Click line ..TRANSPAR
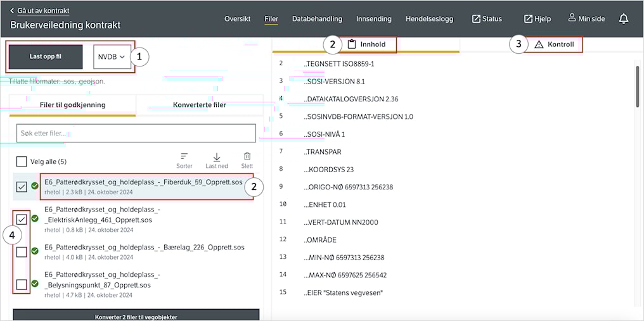Image resolution: width=644 pixels, height=321 pixels. click(323, 152)
